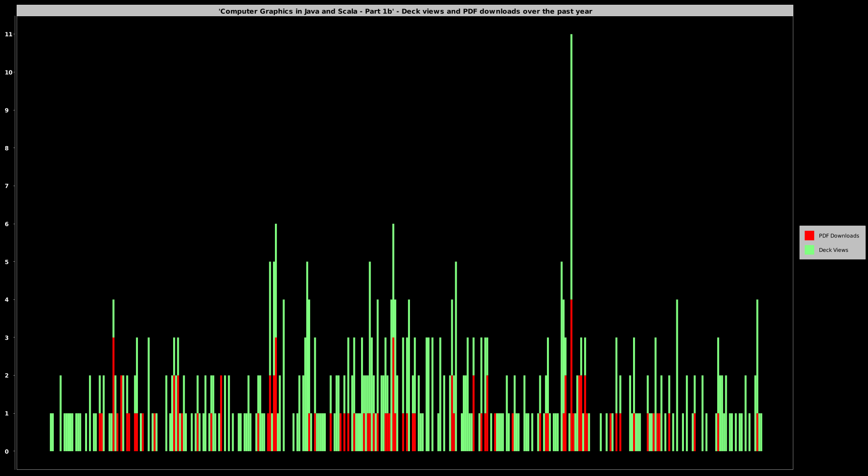The width and height of the screenshot is (868, 476).
Task: Click y-axis label 9
Action: coord(7,110)
